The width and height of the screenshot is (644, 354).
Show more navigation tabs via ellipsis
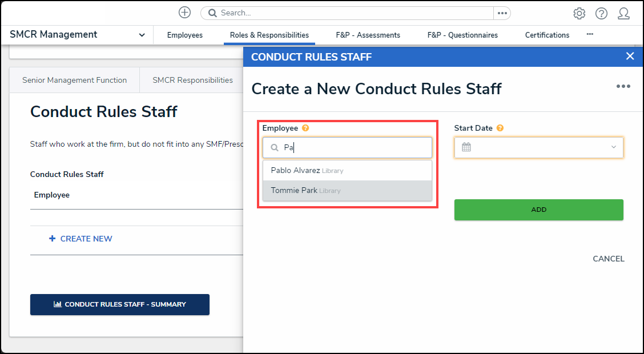click(x=590, y=34)
